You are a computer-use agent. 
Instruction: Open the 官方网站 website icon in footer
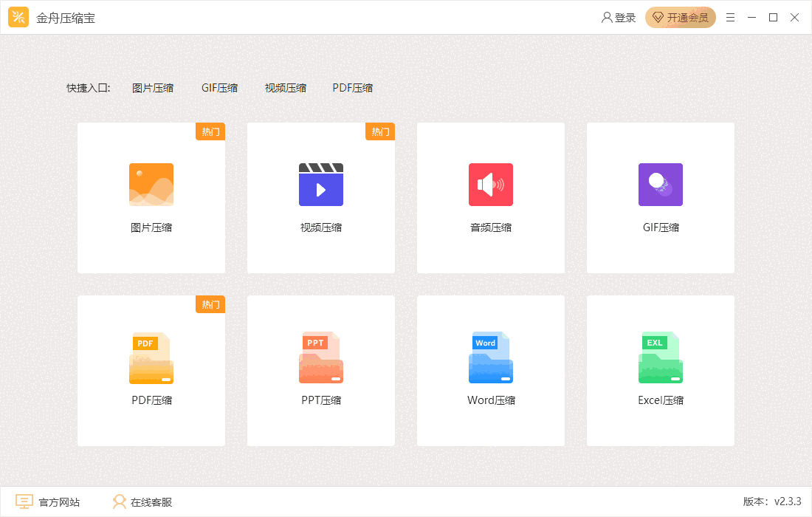pos(25,501)
